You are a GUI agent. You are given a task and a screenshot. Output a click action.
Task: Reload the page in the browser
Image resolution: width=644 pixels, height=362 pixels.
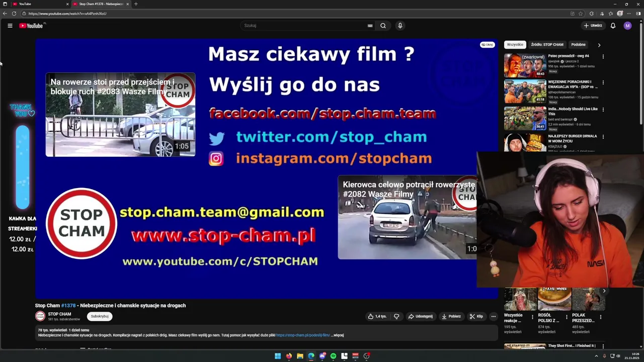14,14
